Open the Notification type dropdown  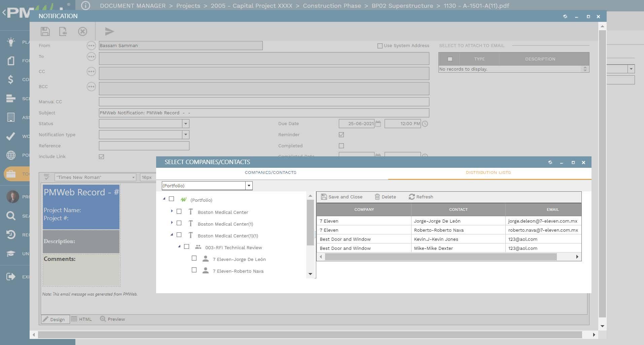[185, 135]
